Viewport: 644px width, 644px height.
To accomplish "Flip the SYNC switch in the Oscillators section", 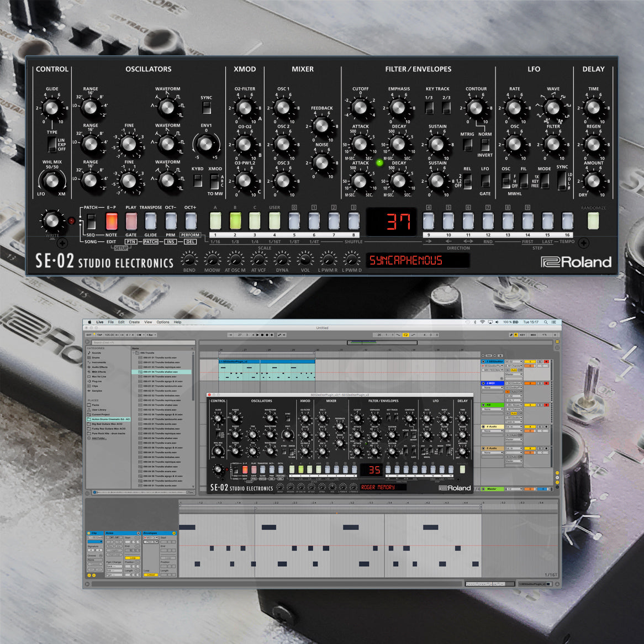I will (x=207, y=109).
